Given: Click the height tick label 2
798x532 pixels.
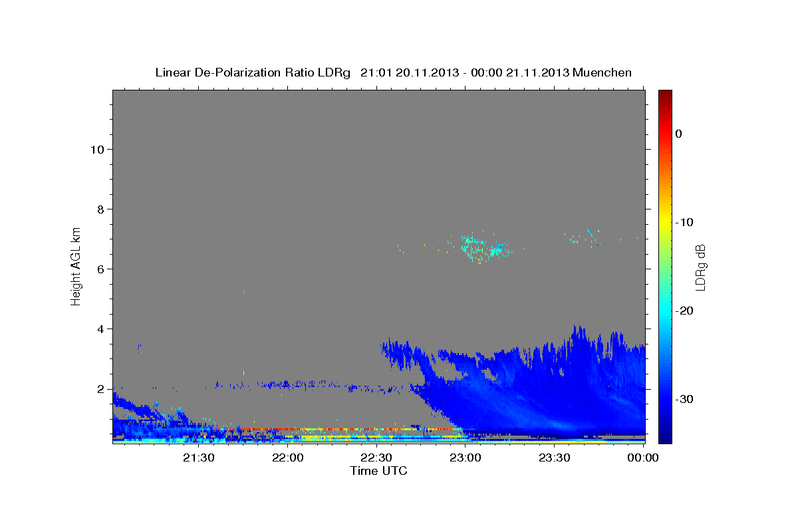Looking at the screenshot, I should coord(101,388).
